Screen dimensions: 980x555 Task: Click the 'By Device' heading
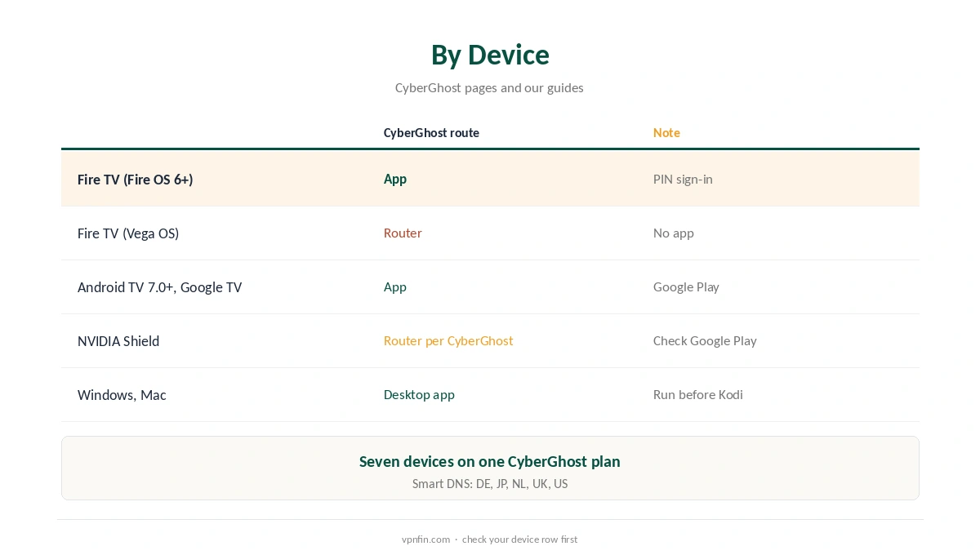[490, 55]
